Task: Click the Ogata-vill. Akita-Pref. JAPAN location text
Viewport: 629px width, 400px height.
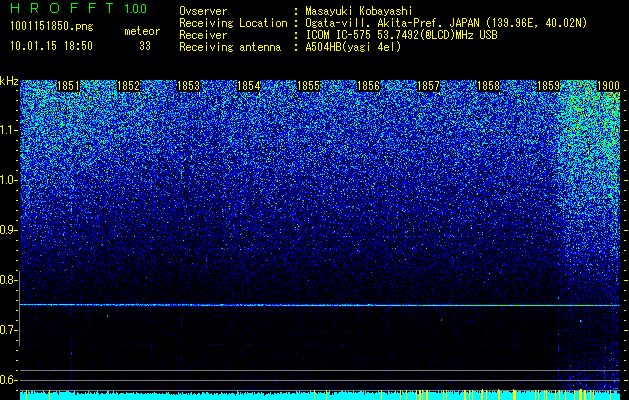Action: click(x=446, y=23)
